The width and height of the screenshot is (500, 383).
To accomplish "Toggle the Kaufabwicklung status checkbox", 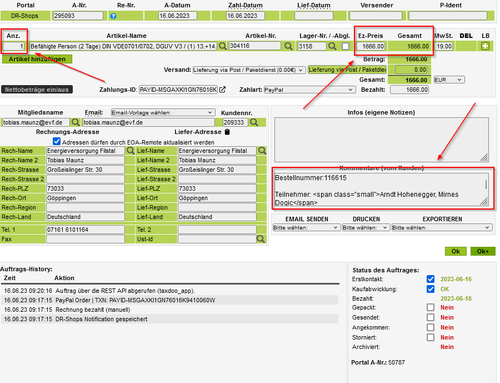I will tap(430, 289).
